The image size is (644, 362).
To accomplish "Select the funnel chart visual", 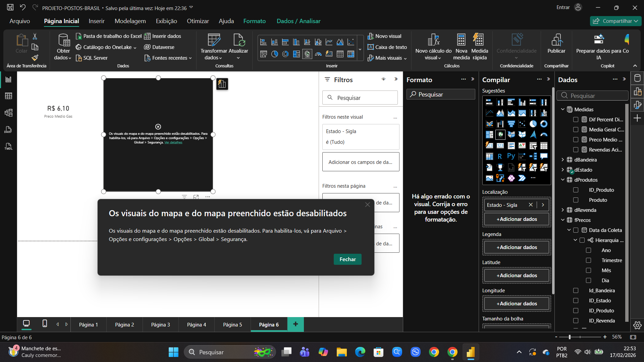I will pyautogui.click(x=511, y=124).
